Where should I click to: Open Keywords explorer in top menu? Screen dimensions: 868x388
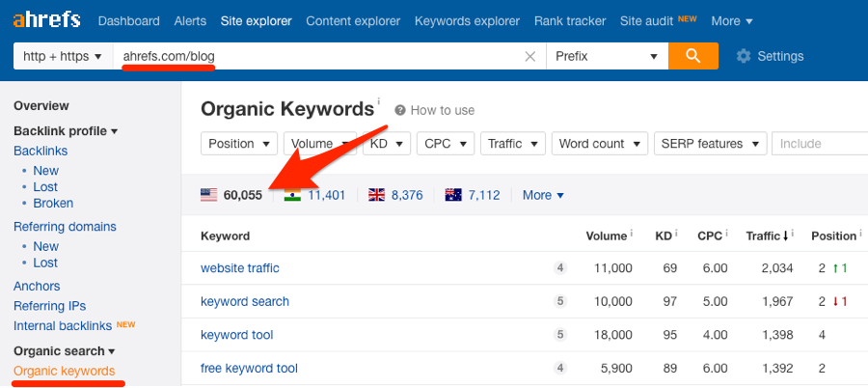465,20
